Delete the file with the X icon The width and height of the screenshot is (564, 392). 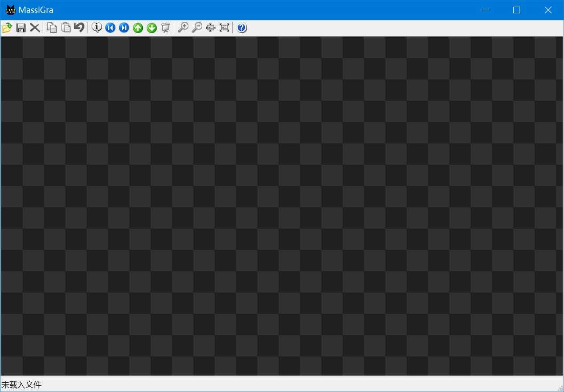coord(35,28)
